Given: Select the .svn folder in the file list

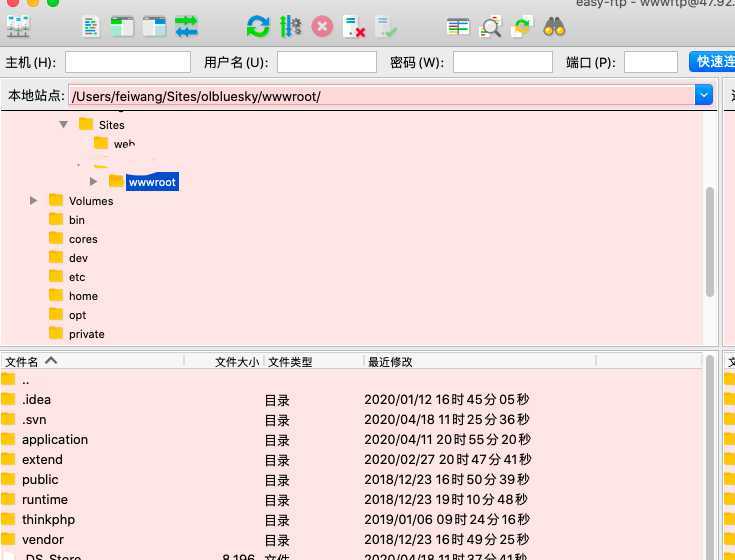Looking at the screenshot, I should tap(352, 420).
